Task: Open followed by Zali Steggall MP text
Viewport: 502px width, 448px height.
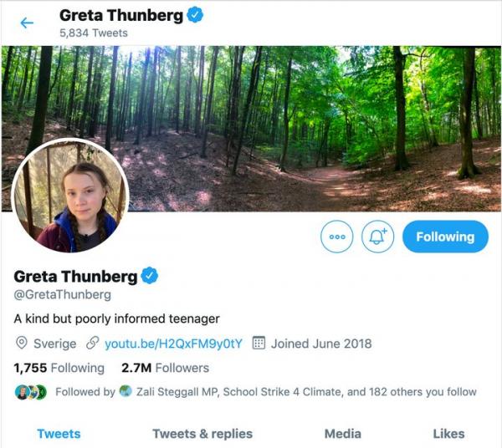Action: coord(266,392)
